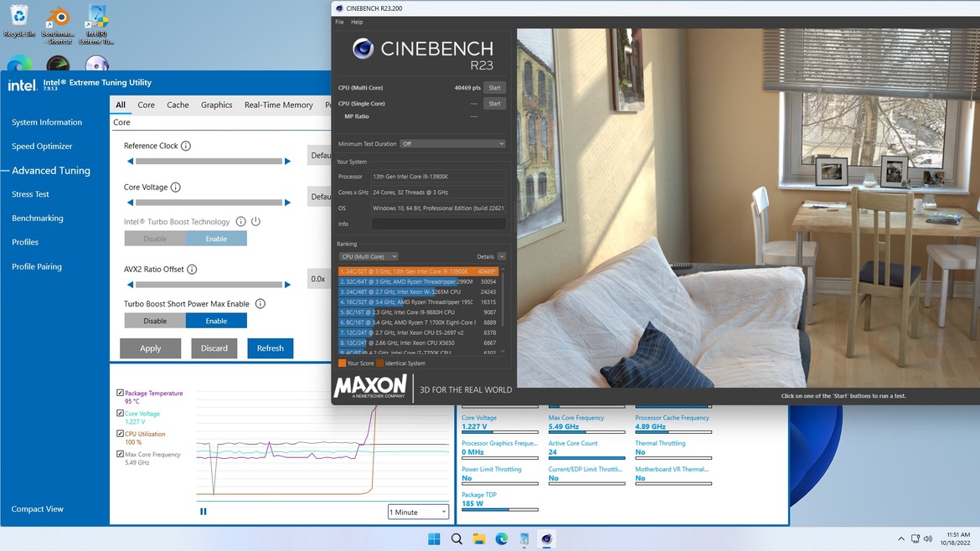Open the Cinebench Help menu
The image size is (980, 551).
(x=357, y=22)
